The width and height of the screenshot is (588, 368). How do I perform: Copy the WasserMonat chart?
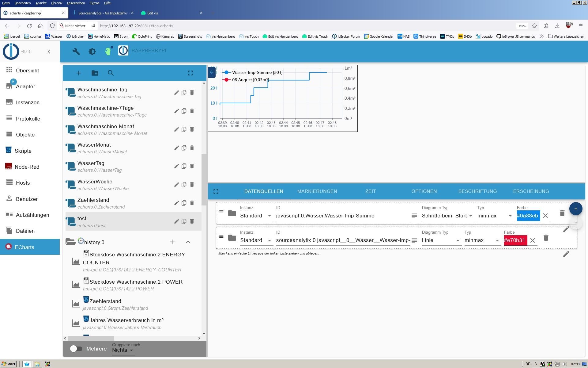click(x=184, y=148)
